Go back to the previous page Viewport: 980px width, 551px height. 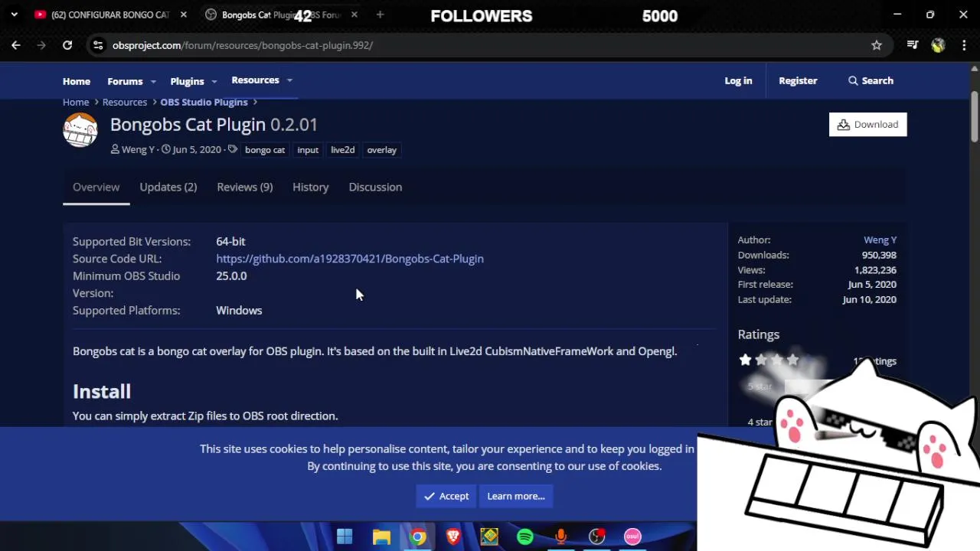[16, 45]
